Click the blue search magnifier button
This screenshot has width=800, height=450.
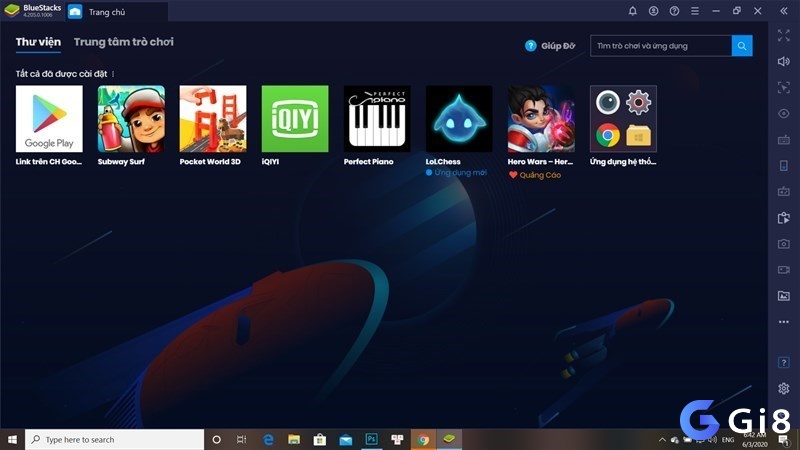point(742,46)
